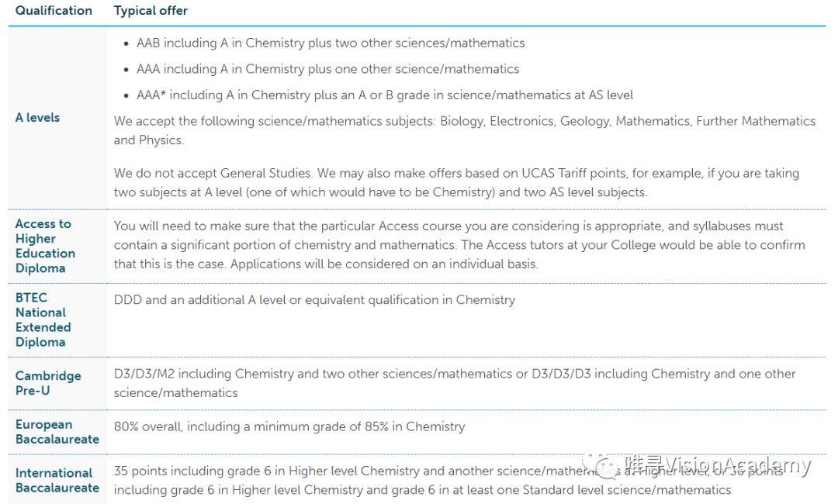Viewport: 838px width, 504px height.
Task: Click the International Baccalaureate row label
Action: 57,481
